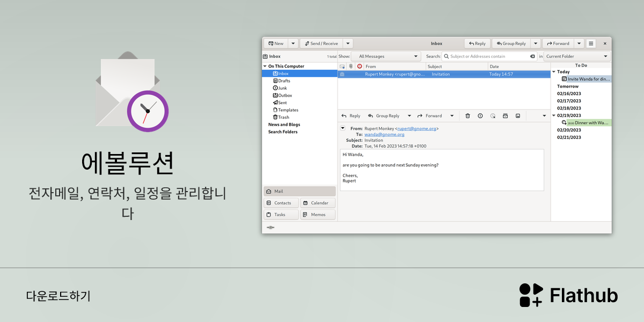Click the 다운로드하기 download text
Viewport: 644px width, 322px height.
[58, 296]
